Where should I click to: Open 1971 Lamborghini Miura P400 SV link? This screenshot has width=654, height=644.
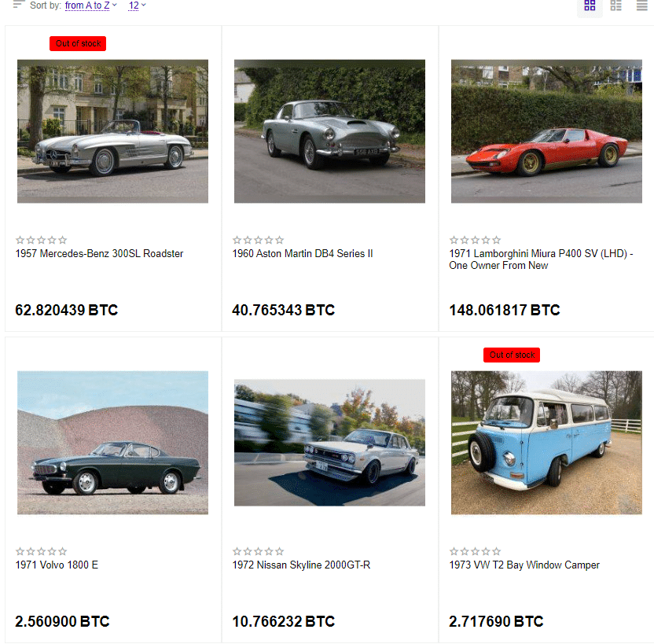tap(541, 259)
